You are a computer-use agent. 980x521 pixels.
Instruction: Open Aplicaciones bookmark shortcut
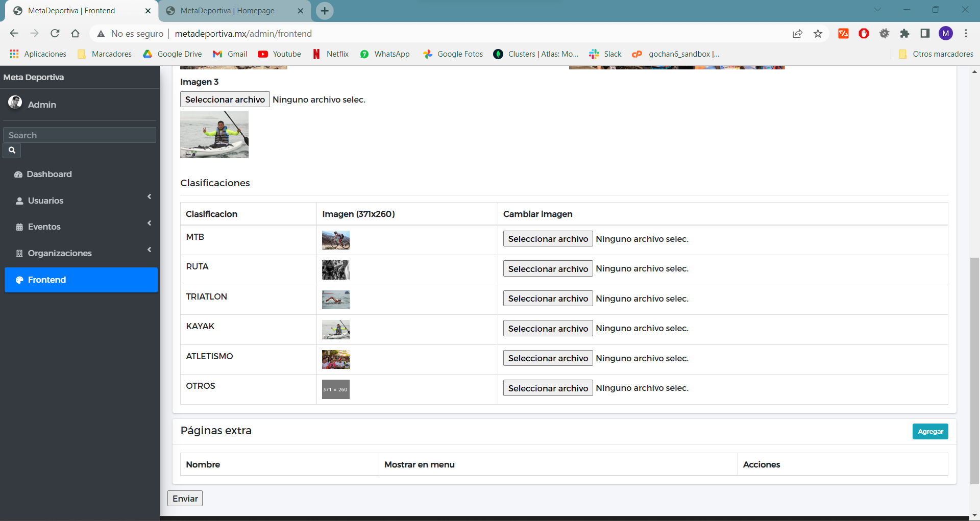pos(38,54)
